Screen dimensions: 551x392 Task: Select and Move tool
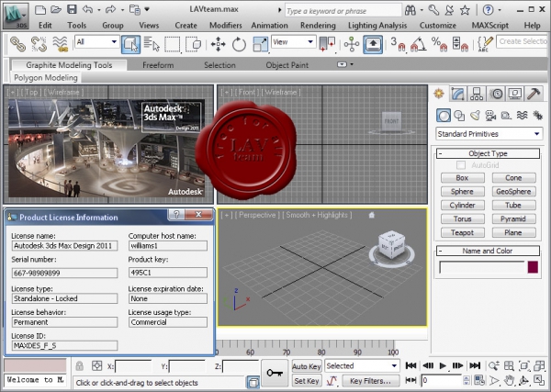pyautogui.click(x=219, y=44)
